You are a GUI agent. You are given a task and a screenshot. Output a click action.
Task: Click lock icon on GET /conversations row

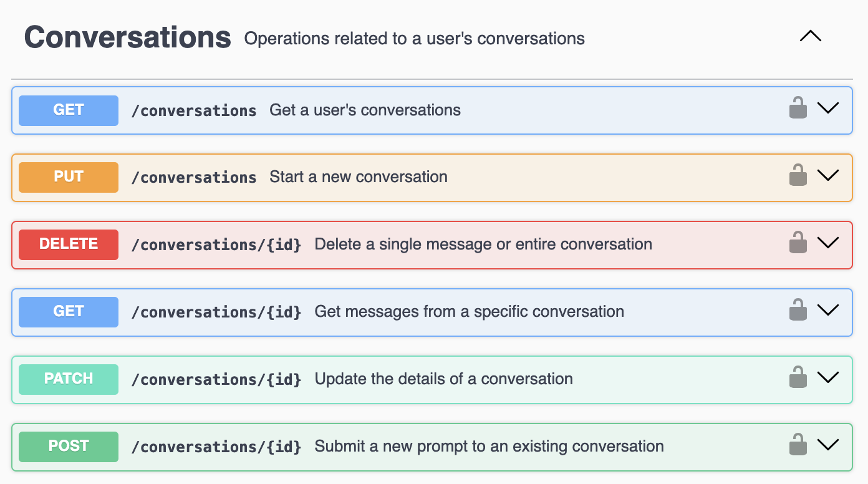pos(798,109)
